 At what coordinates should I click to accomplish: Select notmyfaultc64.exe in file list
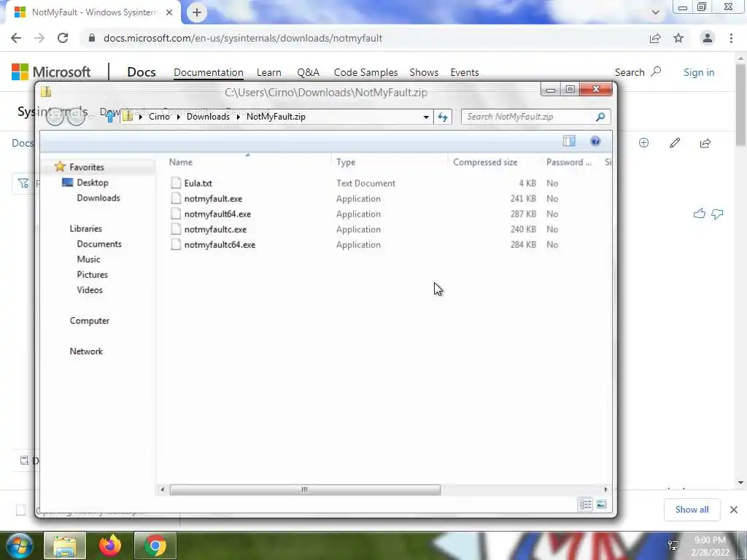[x=220, y=244]
